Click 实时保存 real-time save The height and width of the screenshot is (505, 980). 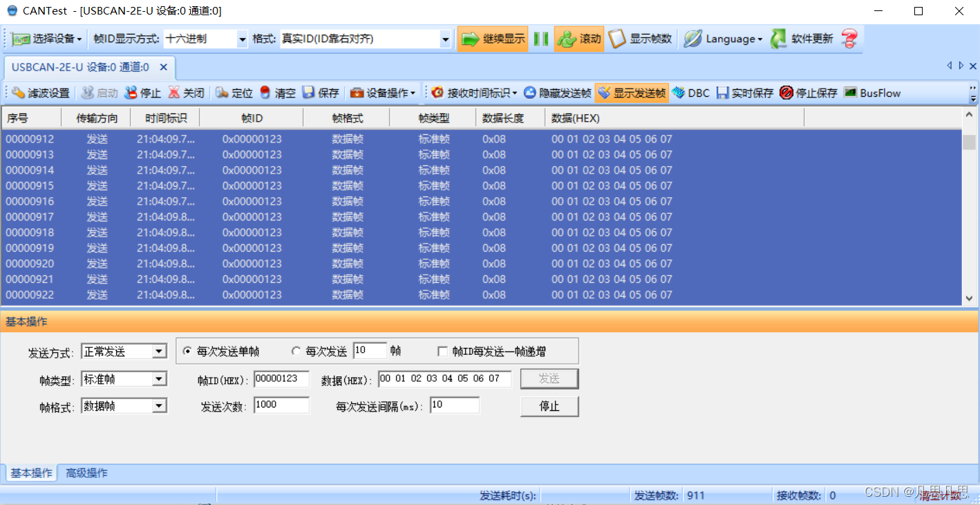745,93
